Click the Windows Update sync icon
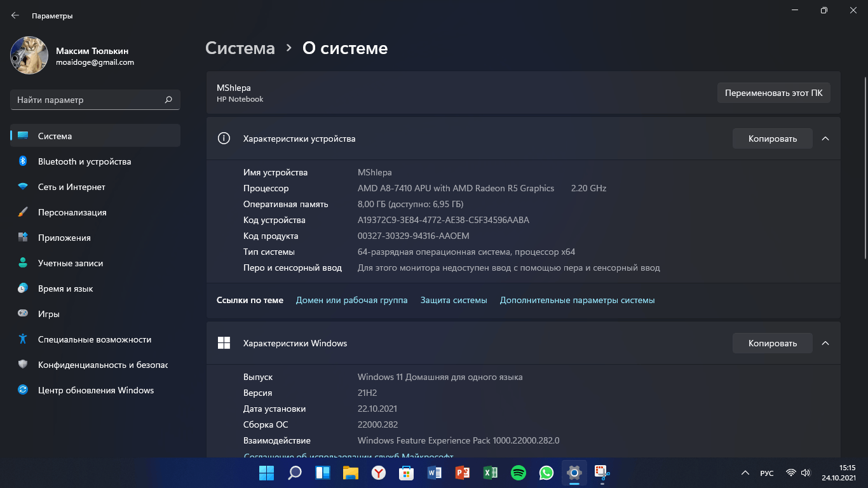The image size is (868, 488). pos(23,390)
